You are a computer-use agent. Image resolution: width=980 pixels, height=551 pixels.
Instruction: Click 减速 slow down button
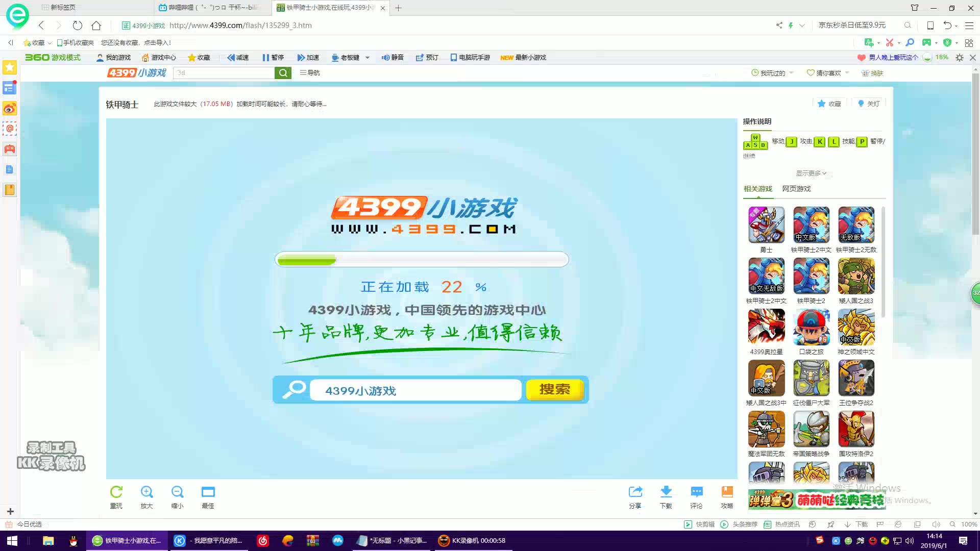(x=238, y=58)
